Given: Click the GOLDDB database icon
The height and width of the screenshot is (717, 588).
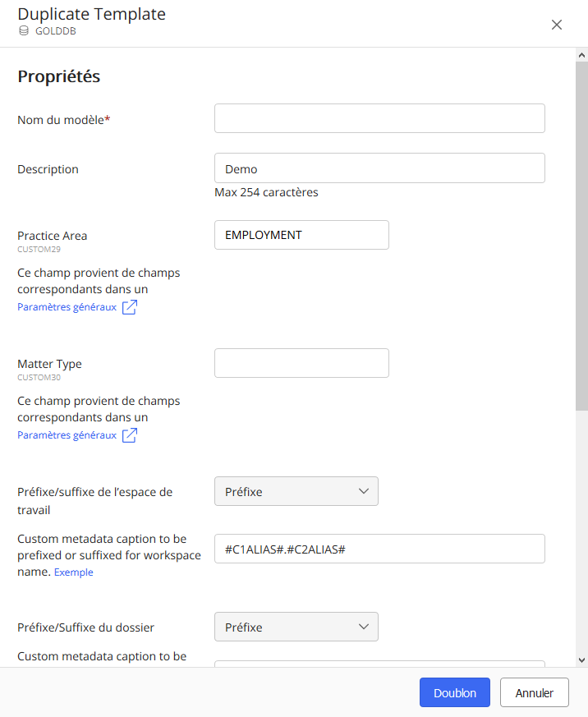Looking at the screenshot, I should click(23, 31).
